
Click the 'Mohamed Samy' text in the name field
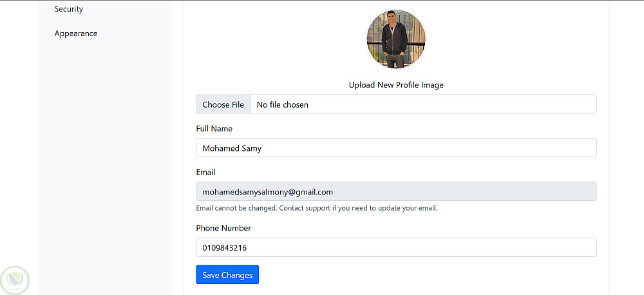pos(232,148)
